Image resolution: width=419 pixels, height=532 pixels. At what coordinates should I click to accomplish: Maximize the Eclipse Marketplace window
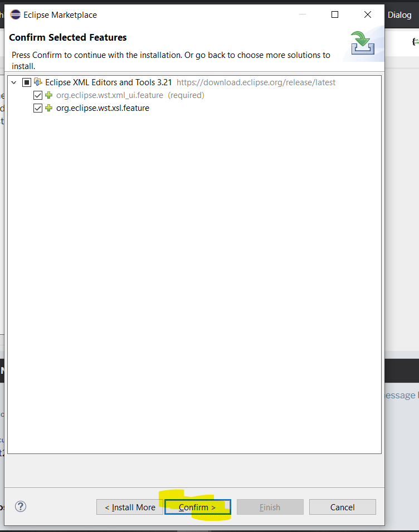(x=335, y=14)
